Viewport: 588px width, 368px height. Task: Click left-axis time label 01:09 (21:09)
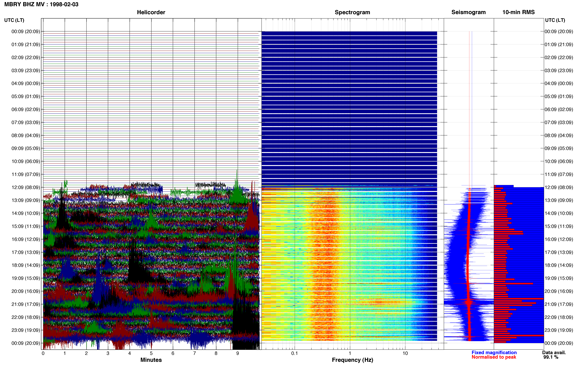point(26,45)
